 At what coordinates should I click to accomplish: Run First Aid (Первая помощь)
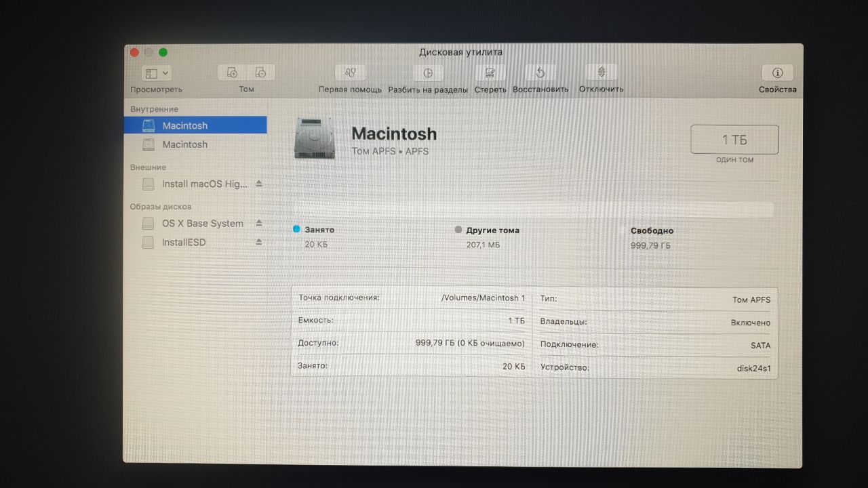coord(350,73)
